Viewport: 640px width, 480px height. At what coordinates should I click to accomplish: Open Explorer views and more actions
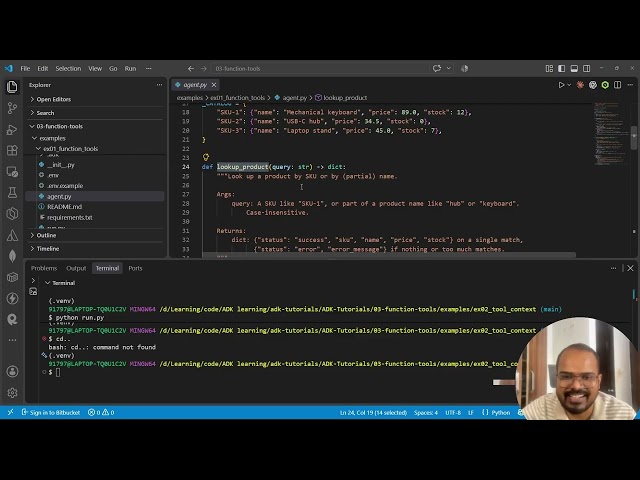159,85
